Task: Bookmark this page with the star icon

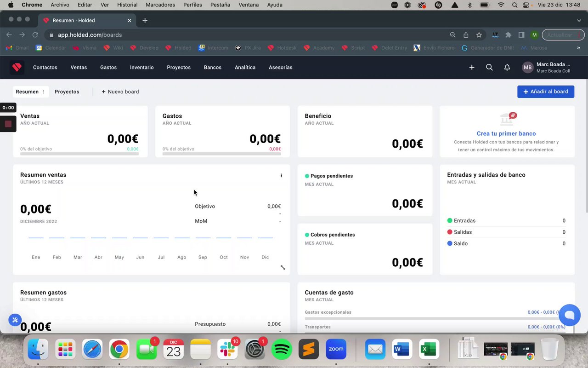Action: [479, 35]
